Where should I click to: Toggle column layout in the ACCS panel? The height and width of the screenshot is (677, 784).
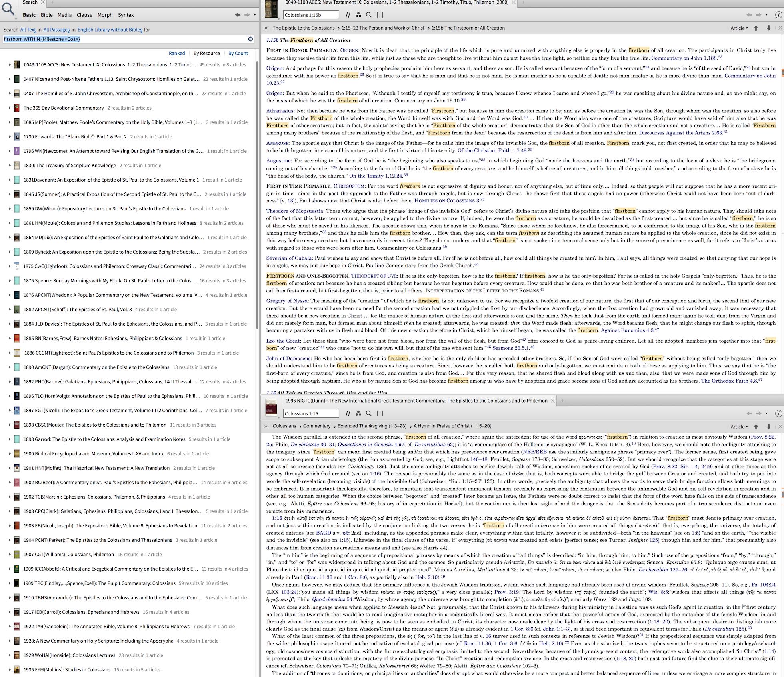click(x=380, y=15)
